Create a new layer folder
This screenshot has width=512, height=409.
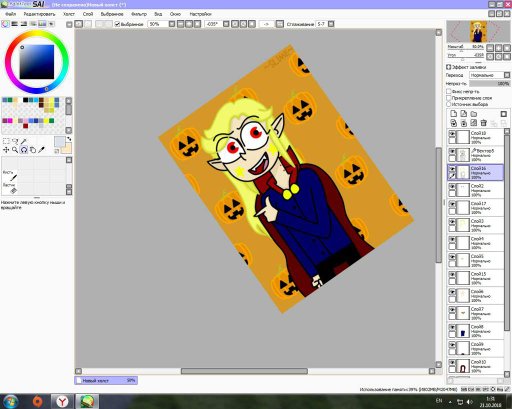pos(474,114)
